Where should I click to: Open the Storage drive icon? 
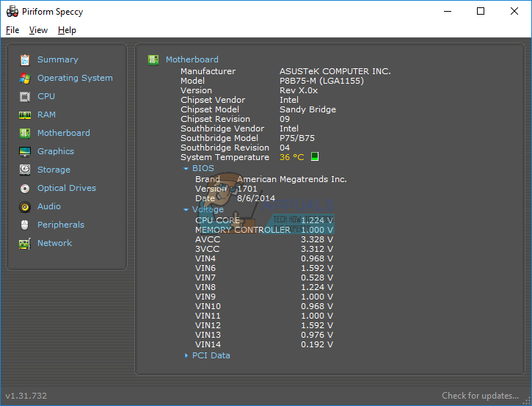25,170
